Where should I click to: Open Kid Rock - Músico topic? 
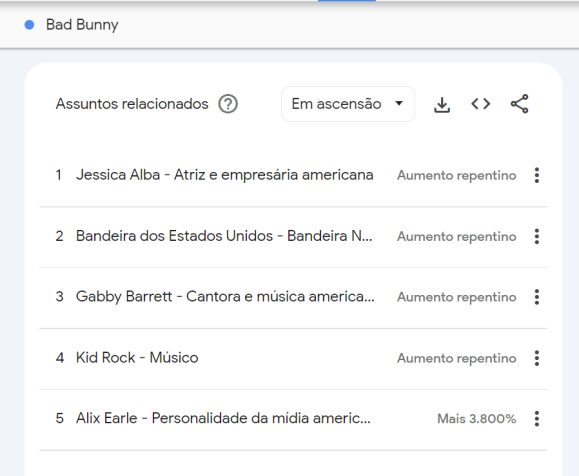[x=137, y=358]
